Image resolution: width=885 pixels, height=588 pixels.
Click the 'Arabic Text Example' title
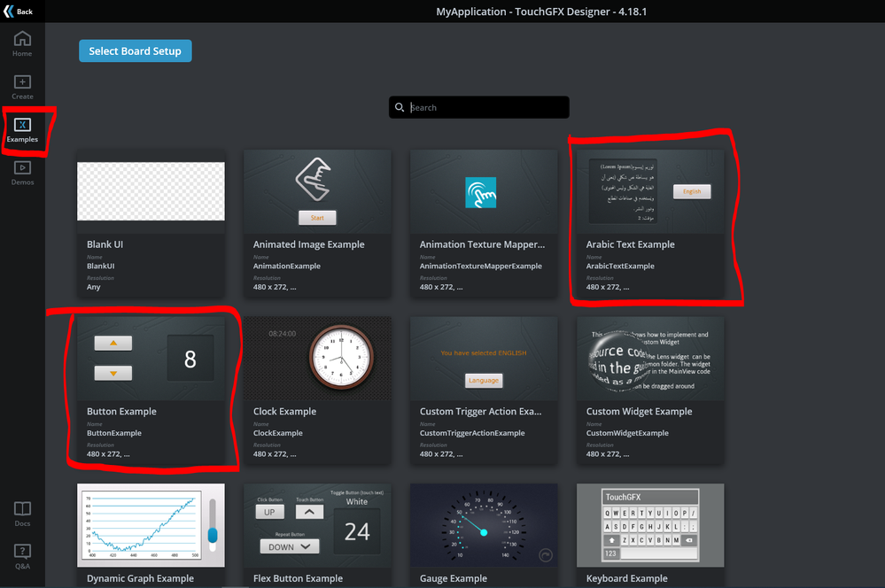[631, 244]
